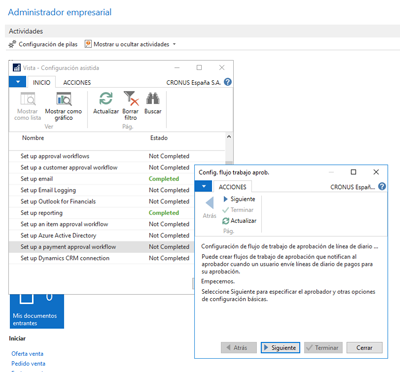Select row Set up Dynamics CRM connection
400x372 pixels.
(x=101, y=258)
